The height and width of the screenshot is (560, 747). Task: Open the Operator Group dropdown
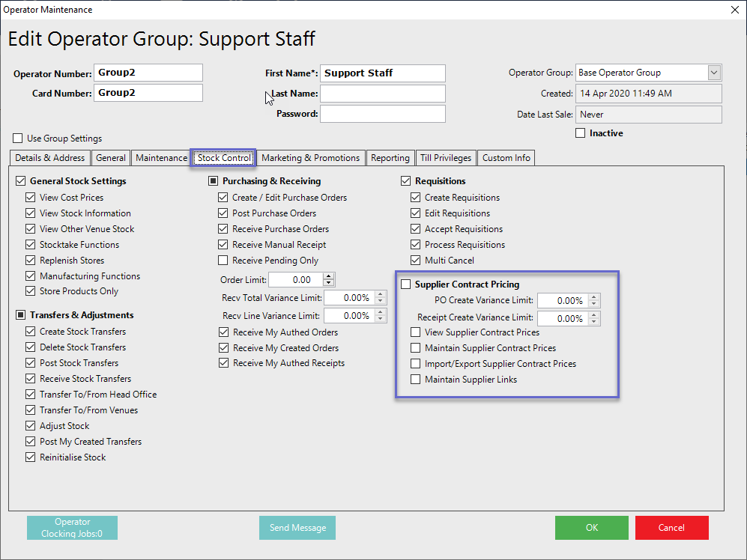pyautogui.click(x=713, y=73)
